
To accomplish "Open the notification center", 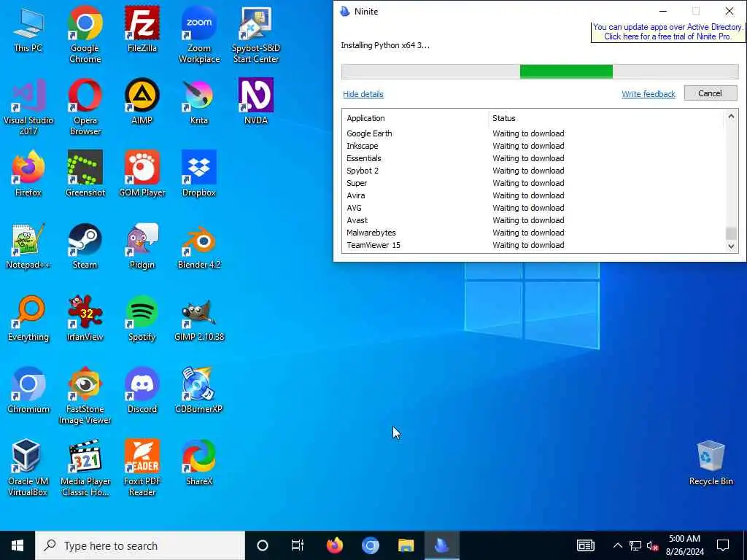I will pos(723,545).
